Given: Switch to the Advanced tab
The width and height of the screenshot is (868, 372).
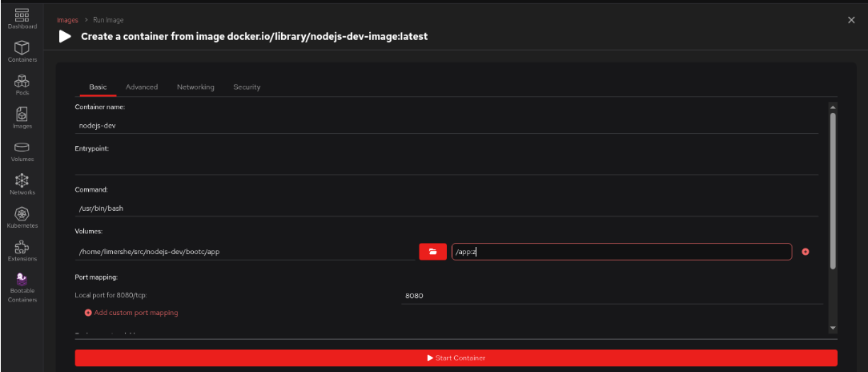Looking at the screenshot, I should click(142, 87).
